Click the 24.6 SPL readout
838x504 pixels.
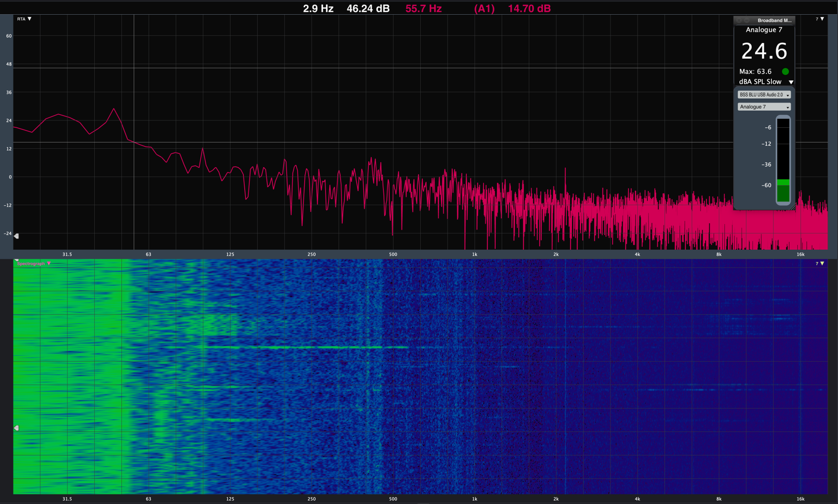tap(764, 51)
